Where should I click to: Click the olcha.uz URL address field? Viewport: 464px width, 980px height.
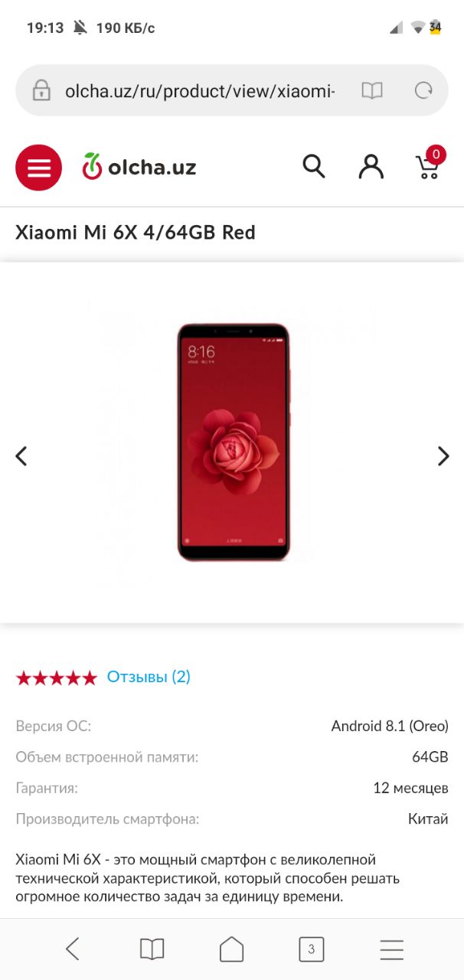click(x=200, y=91)
